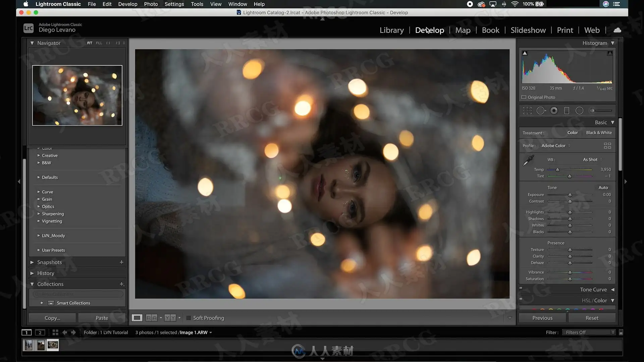Image resolution: width=644 pixels, height=362 pixels.
Task: Click the Reset button
Action: 592,318
